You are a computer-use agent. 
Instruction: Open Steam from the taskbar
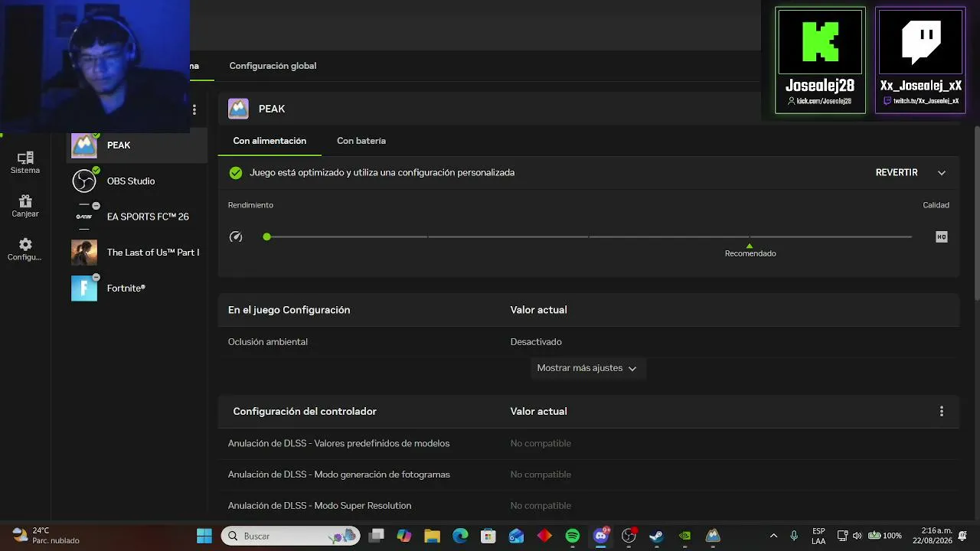coord(657,536)
